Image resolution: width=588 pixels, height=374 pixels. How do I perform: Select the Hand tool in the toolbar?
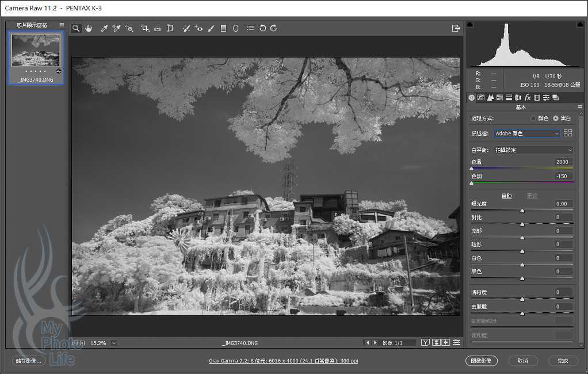pyautogui.click(x=89, y=28)
